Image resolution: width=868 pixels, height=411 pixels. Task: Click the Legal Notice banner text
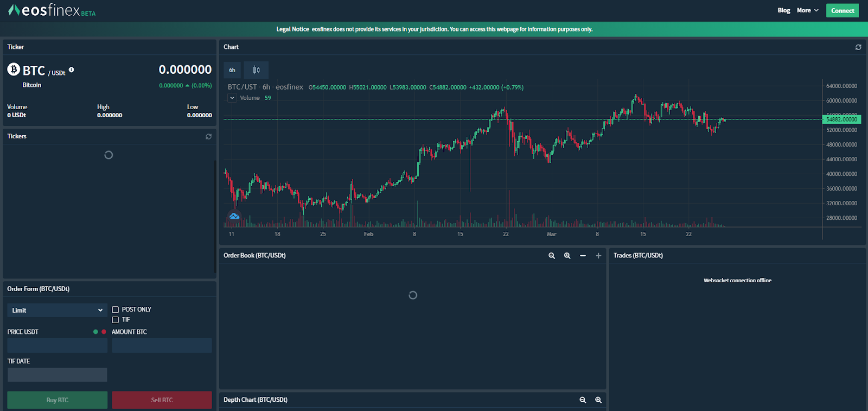point(434,29)
